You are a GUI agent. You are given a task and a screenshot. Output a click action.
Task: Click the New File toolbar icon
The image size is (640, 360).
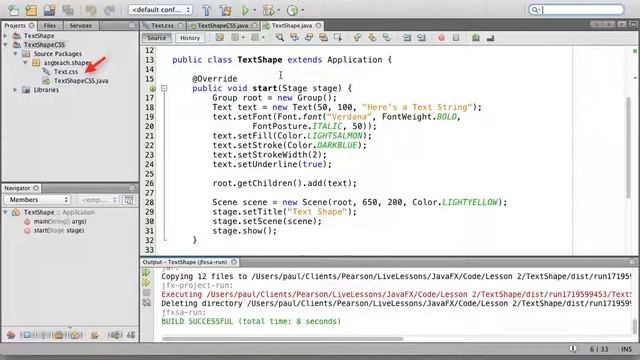pyautogui.click(x=13, y=10)
